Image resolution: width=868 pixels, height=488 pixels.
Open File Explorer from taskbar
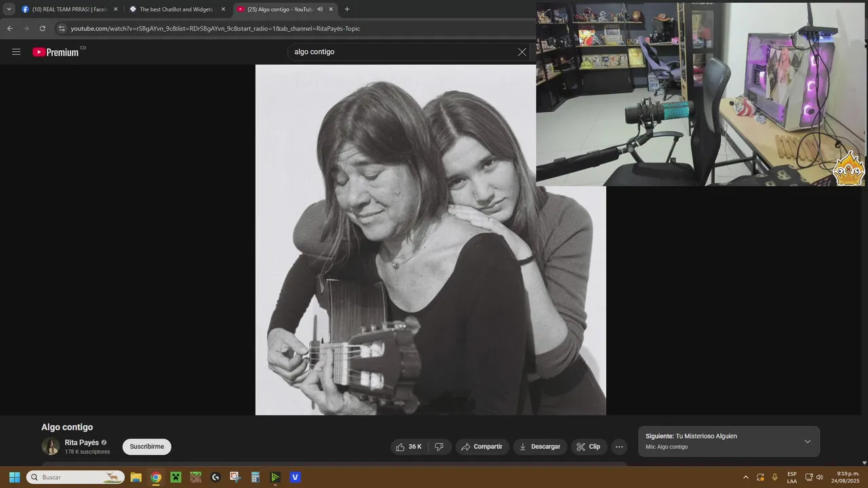click(136, 477)
